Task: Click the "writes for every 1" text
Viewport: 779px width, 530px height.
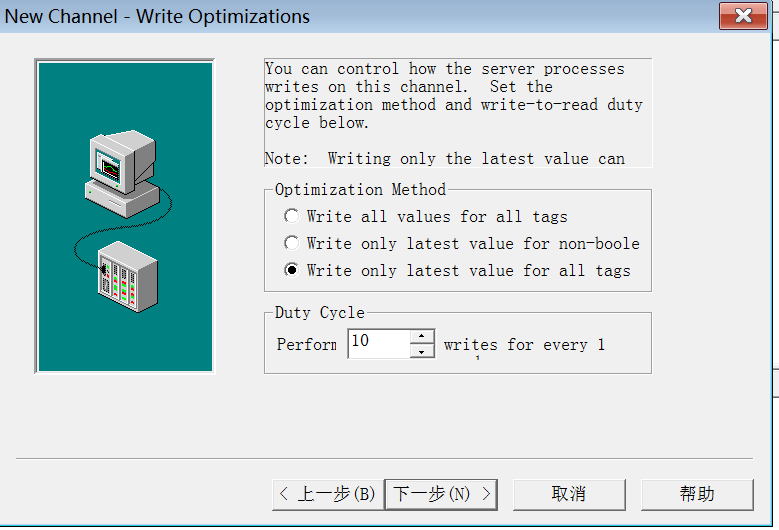Action: (x=524, y=345)
